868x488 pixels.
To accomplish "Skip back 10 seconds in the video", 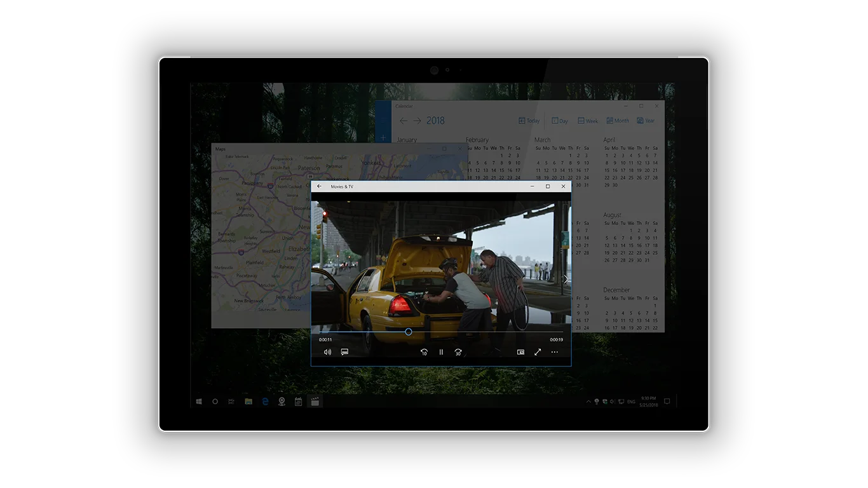I will 424,351.
